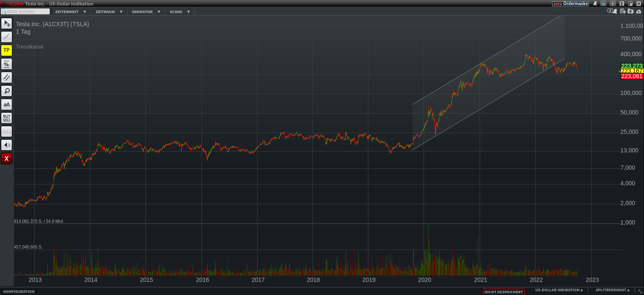The width and height of the screenshot is (644, 295).
Task: Toggle the speaker sound icon
Action: point(6,145)
